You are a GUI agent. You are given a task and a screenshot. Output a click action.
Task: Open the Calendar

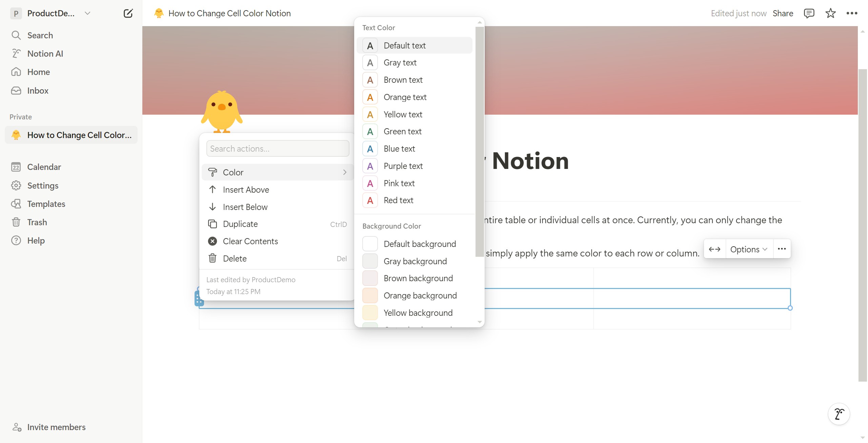(x=71, y=167)
